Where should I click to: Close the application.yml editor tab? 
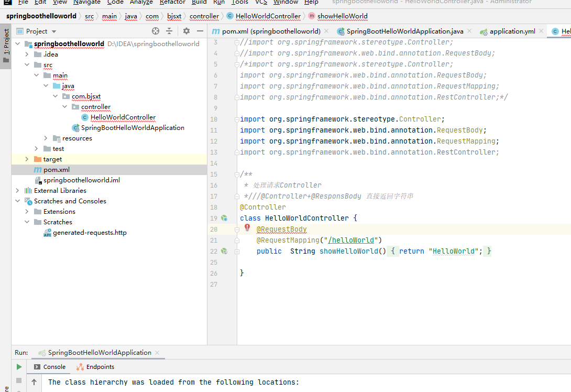tap(541, 31)
